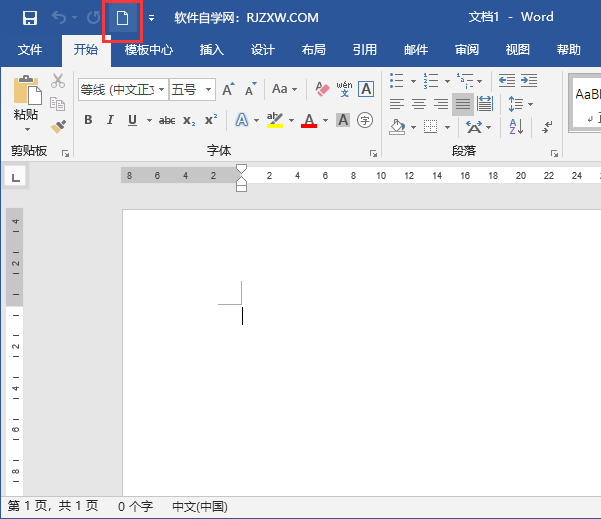Select the Format Painter brush
This screenshot has width=601, height=519.
tap(58, 126)
